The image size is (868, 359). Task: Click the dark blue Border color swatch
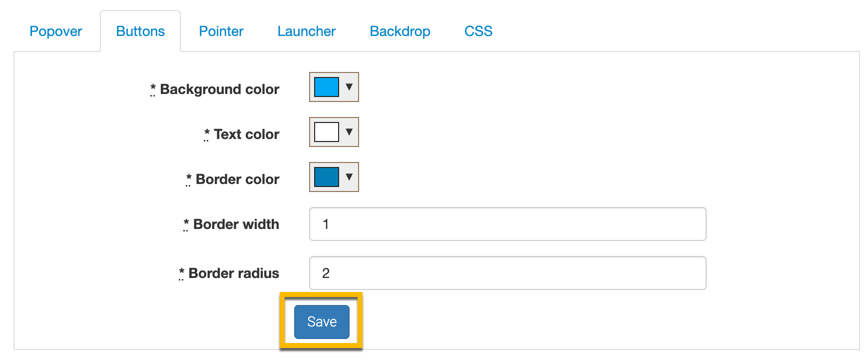327,177
